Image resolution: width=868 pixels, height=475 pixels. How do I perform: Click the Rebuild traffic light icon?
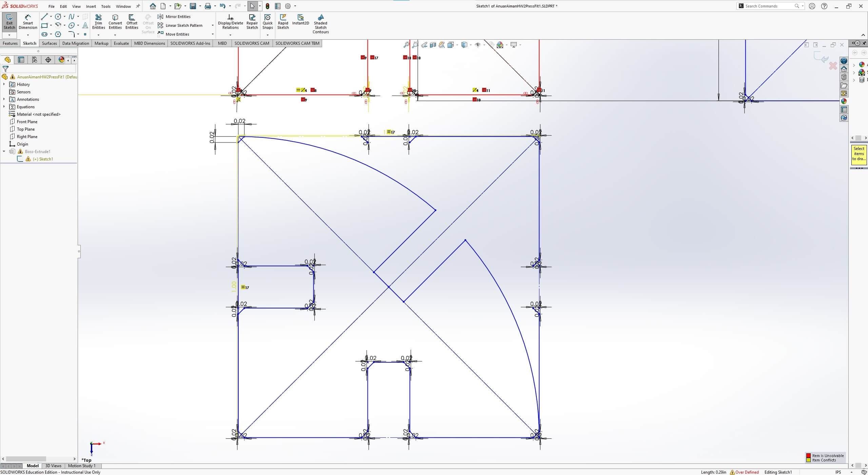(268, 6)
